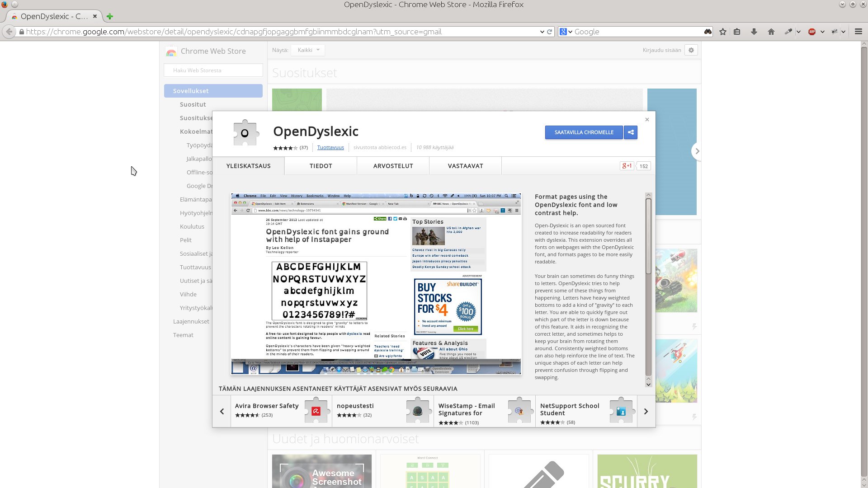Advance the featured carousel right arrow

[697, 151]
